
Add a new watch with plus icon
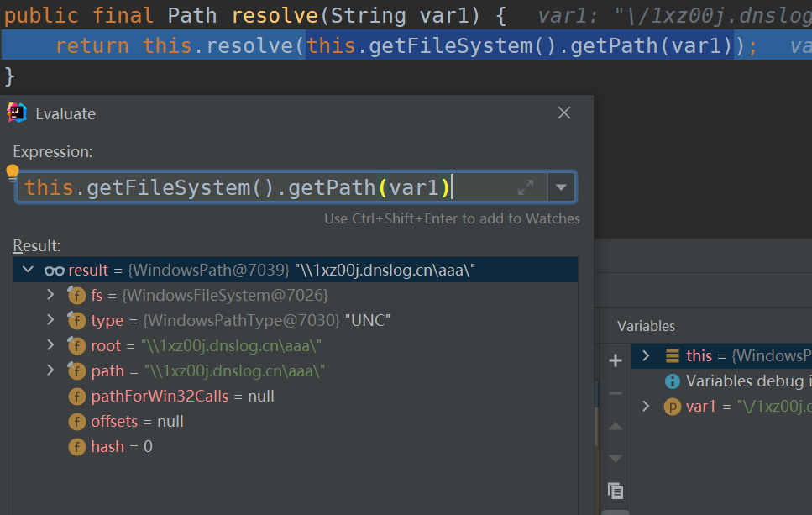[616, 360]
